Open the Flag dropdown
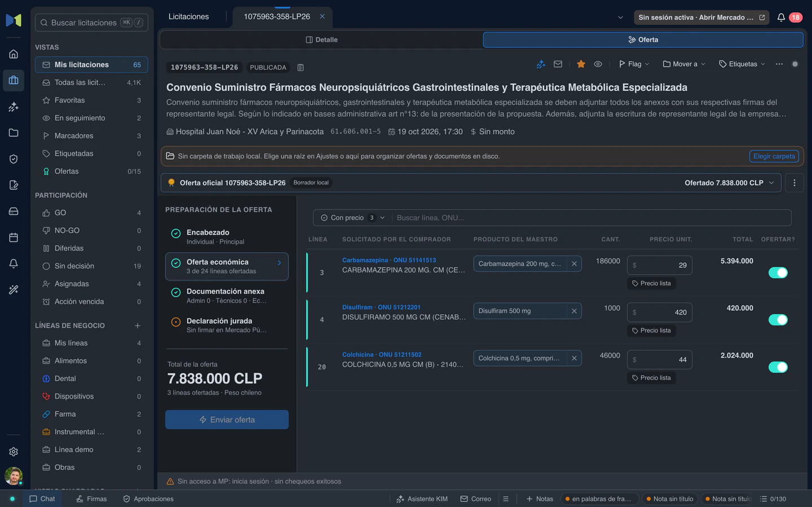 click(x=634, y=64)
